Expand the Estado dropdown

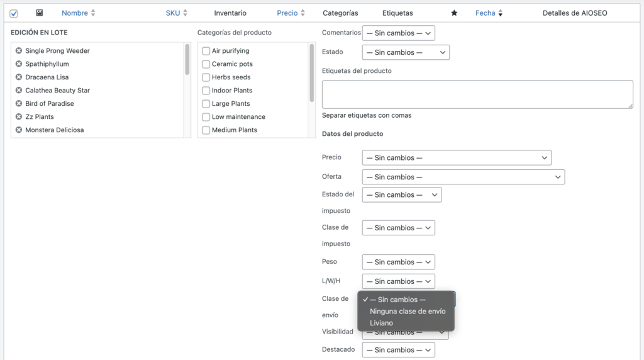406,53
